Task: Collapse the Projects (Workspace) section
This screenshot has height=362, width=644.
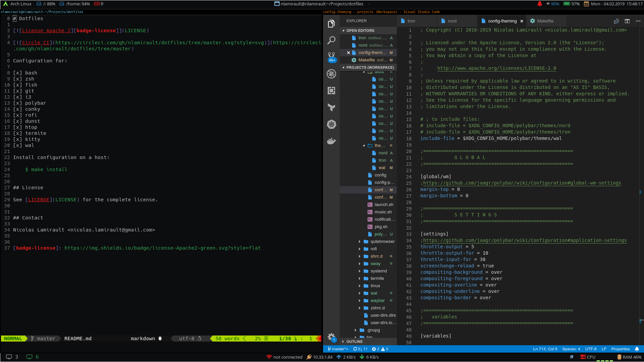Action: click(368, 67)
